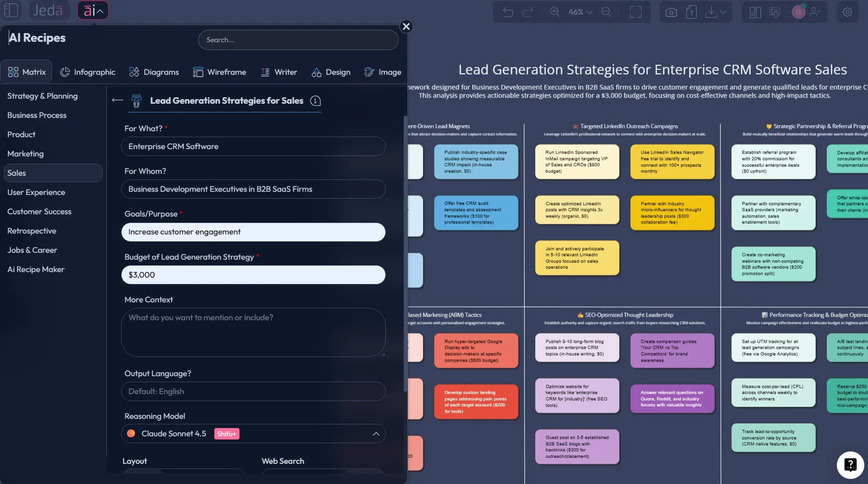The width and height of the screenshot is (868, 484).
Task: Switch to the Wireframe tab
Action: click(x=220, y=72)
